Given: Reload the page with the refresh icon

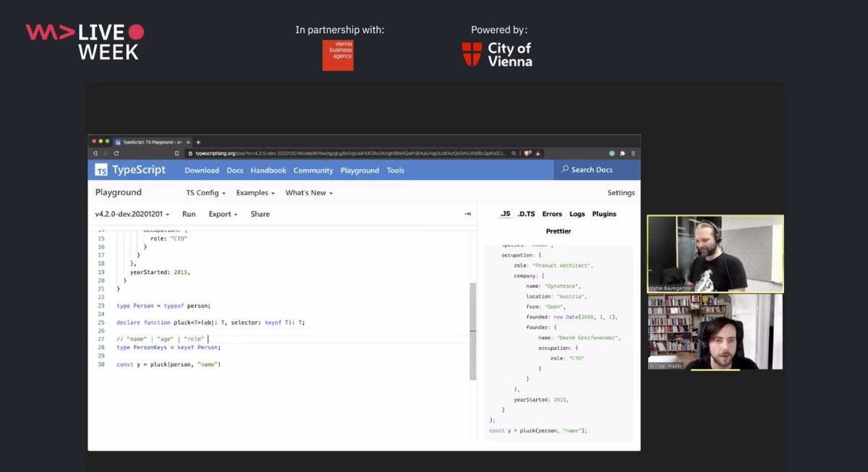Looking at the screenshot, I should [x=116, y=153].
